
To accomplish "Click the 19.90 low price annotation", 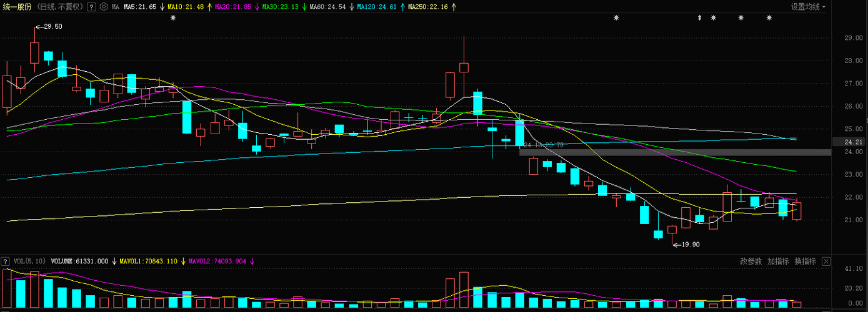I will pyautogui.click(x=690, y=245).
